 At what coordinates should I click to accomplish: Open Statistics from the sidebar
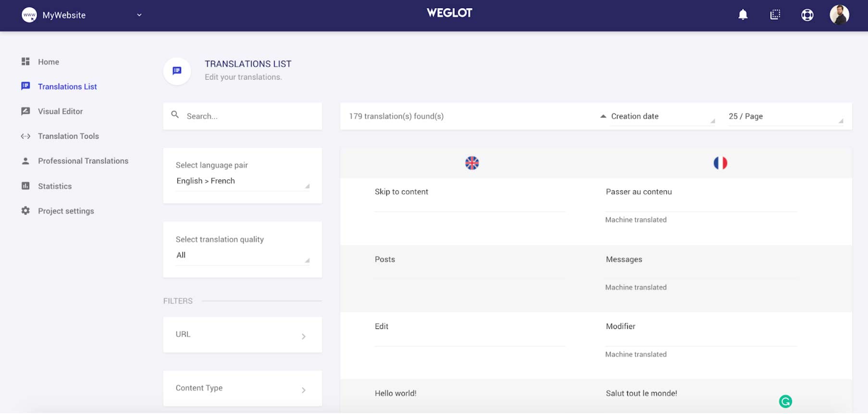click(54, 186)
